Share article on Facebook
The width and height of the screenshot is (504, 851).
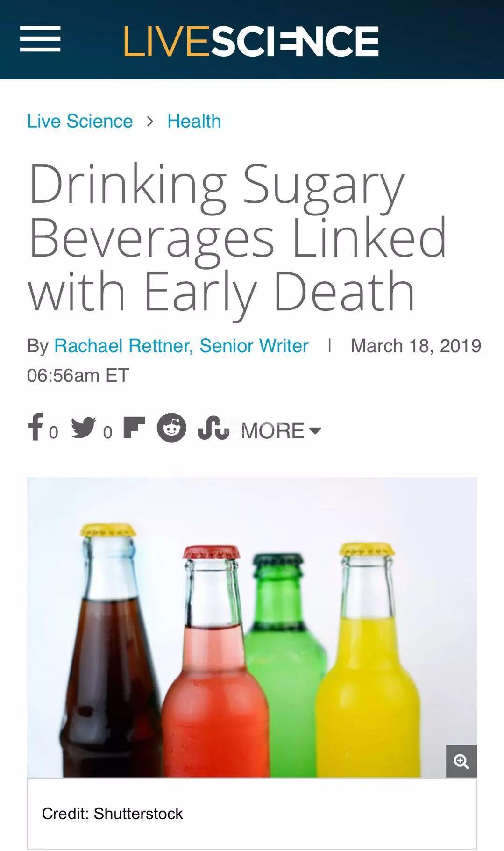35,427
